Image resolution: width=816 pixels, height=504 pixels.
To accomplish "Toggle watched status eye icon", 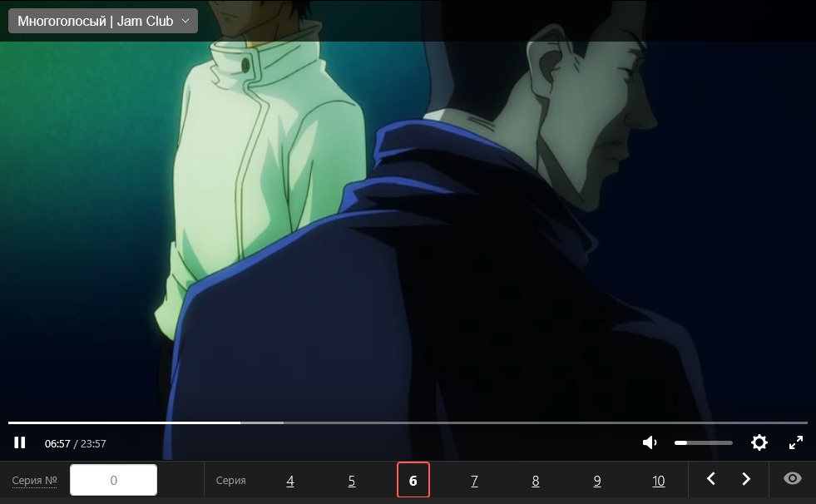I will click(793, 479).
